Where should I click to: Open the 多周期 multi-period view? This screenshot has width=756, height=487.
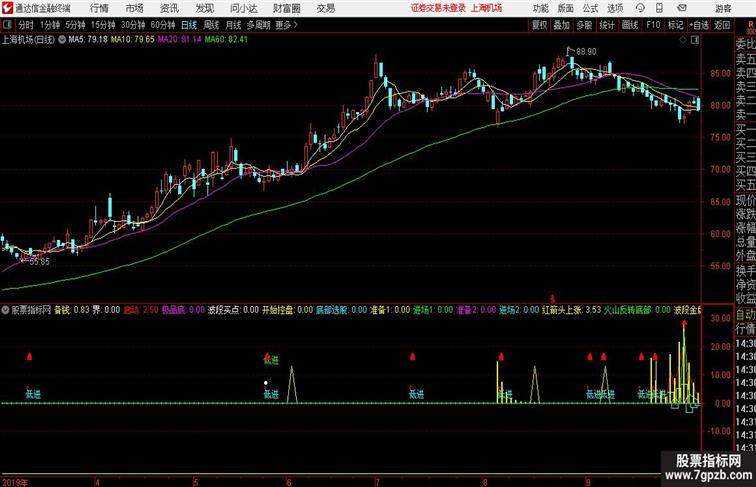point(258,25)
